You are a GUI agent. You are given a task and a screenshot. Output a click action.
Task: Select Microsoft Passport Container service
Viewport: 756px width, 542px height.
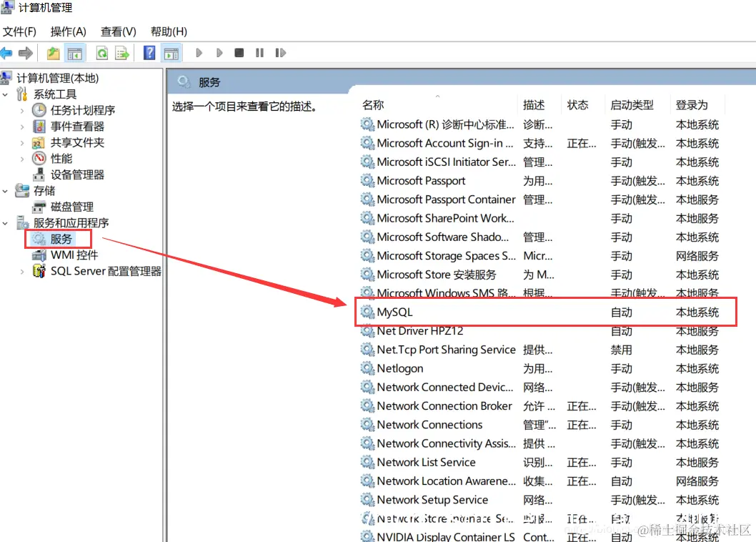coord(540,199)
